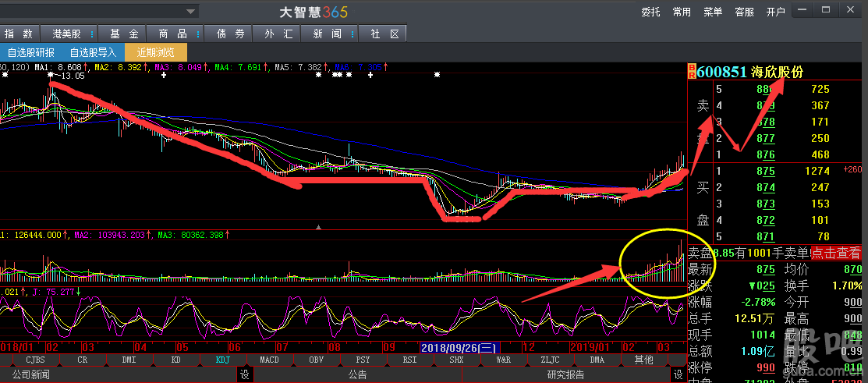Open the 客服 menu

(744, 12)
